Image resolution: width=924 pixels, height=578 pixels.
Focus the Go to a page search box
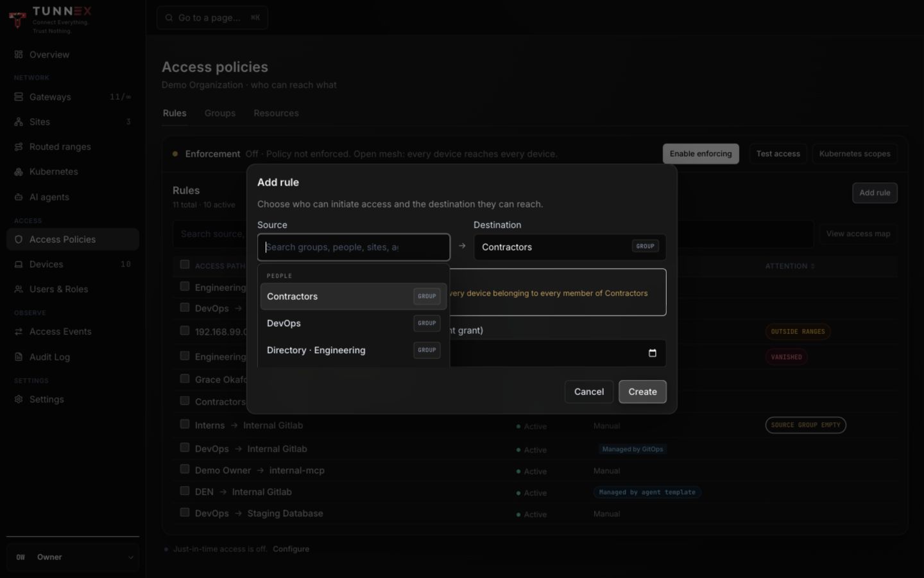pyautogui.click(x=212, y=18)
